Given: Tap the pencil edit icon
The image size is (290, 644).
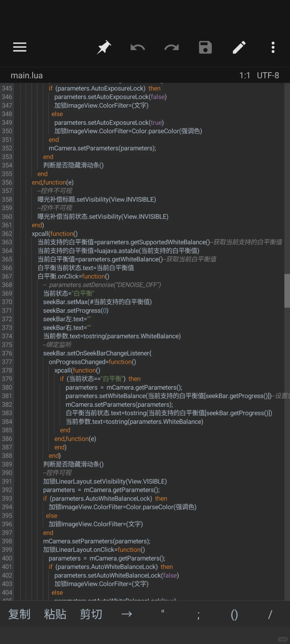Looking at the screenshot, I should click(x=239, y=47).
